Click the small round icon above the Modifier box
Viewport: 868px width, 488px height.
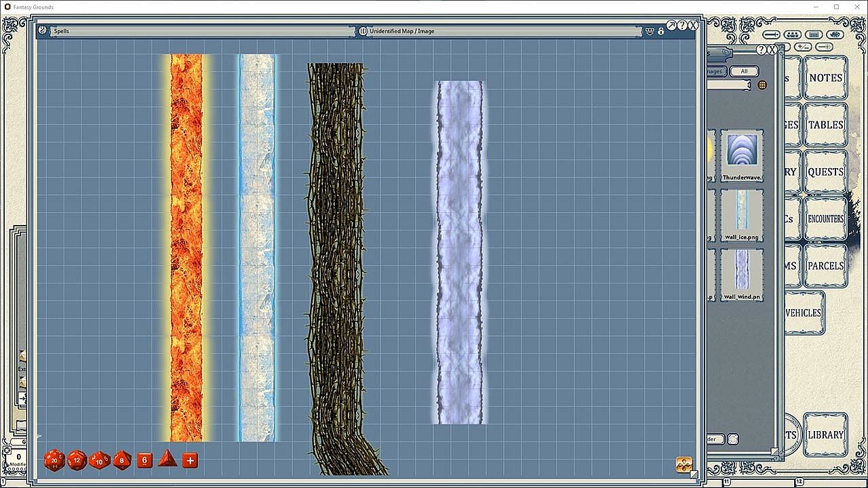coord(7,450)
